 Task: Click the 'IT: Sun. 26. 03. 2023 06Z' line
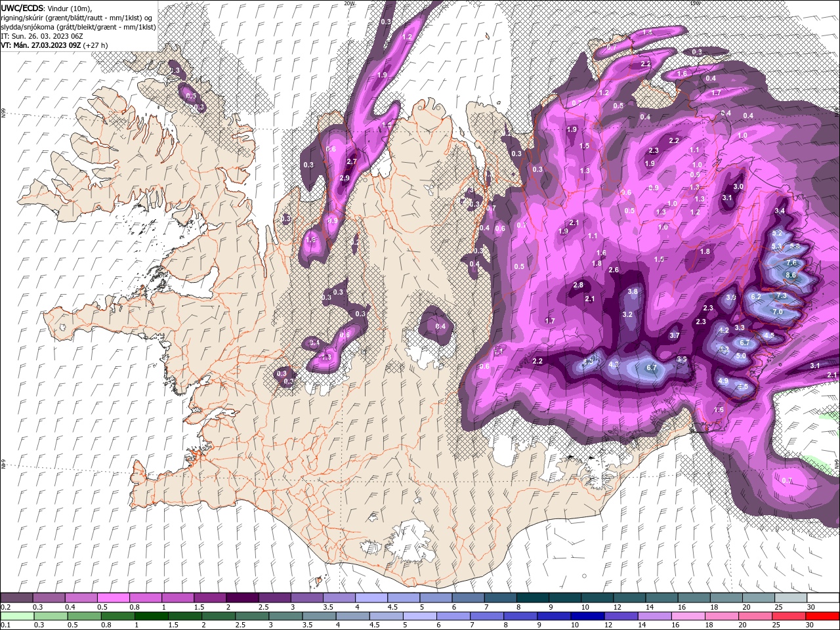click(42, 36)
